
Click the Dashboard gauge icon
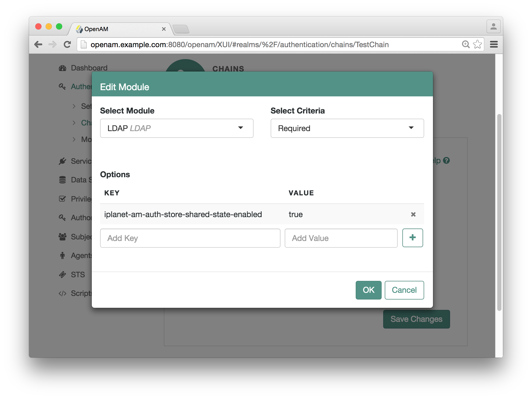pos(62,68)
